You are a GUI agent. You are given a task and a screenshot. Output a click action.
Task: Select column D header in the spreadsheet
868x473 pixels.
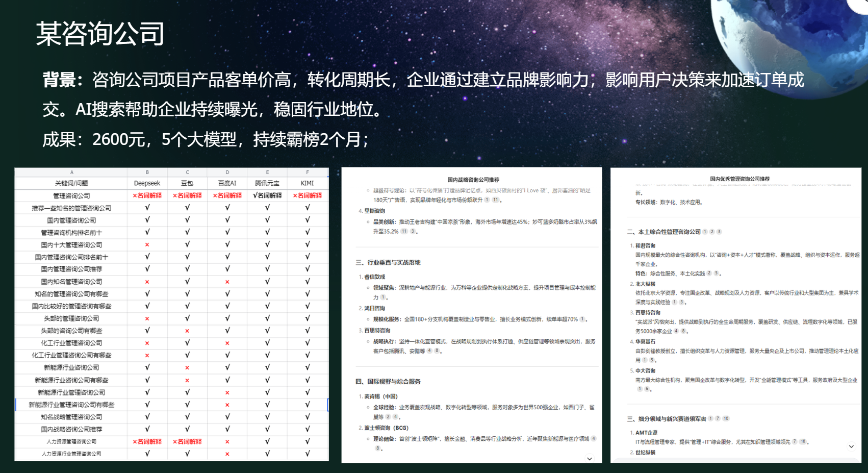point(227,172)
